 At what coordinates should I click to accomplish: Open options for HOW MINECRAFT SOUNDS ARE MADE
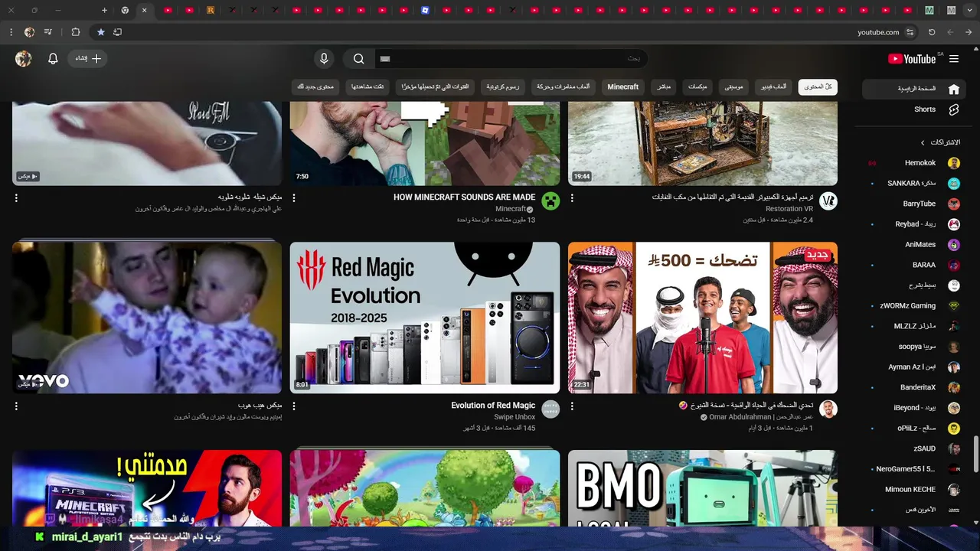tap(294, 197)
